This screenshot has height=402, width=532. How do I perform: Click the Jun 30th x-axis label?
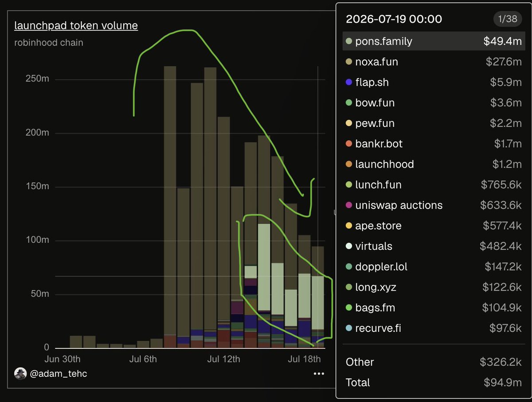pyautogui.click(x=63, y=359)
